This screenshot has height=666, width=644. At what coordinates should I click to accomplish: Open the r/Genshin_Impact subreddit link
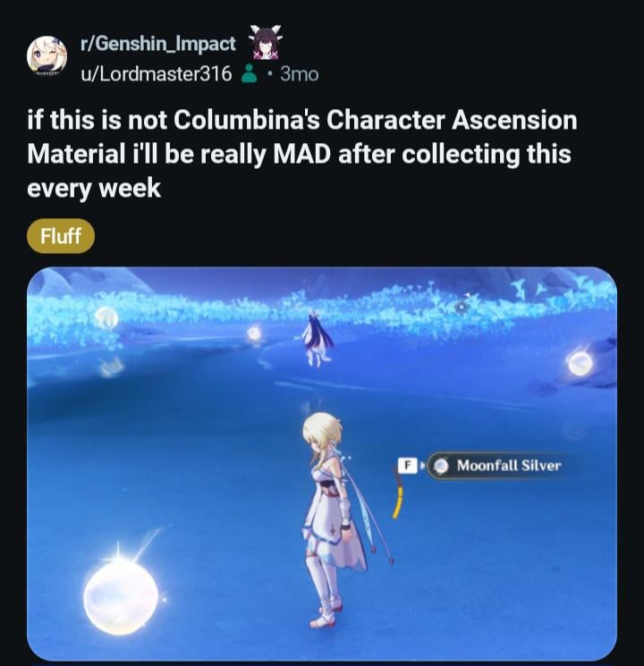[x=157, y=44]
